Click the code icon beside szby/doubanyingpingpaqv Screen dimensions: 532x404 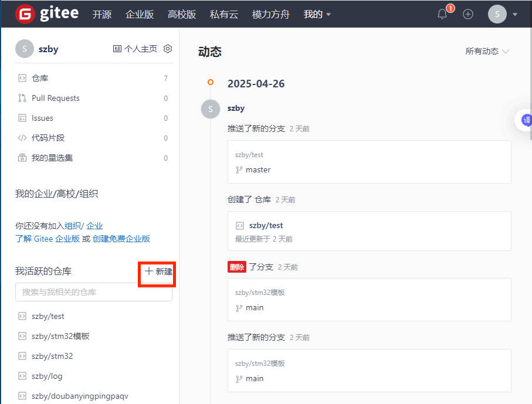point(22,396)
